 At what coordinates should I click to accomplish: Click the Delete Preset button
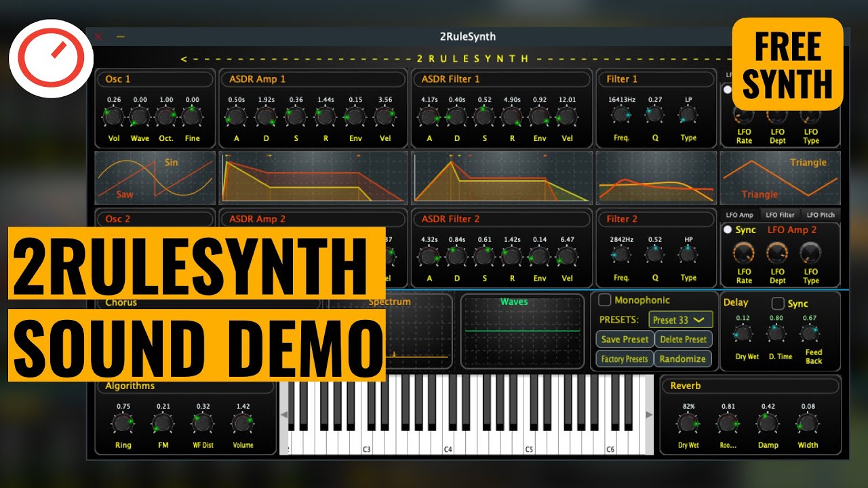click(x=683, y=340)
